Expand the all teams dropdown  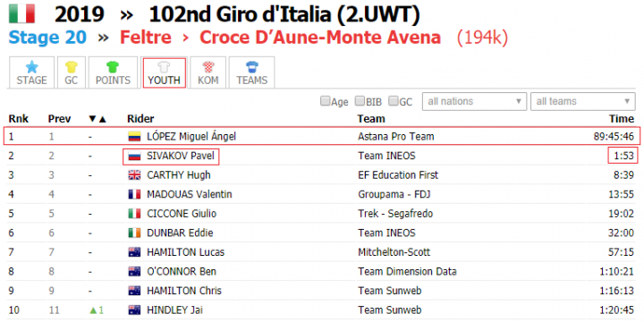(583, 101)
